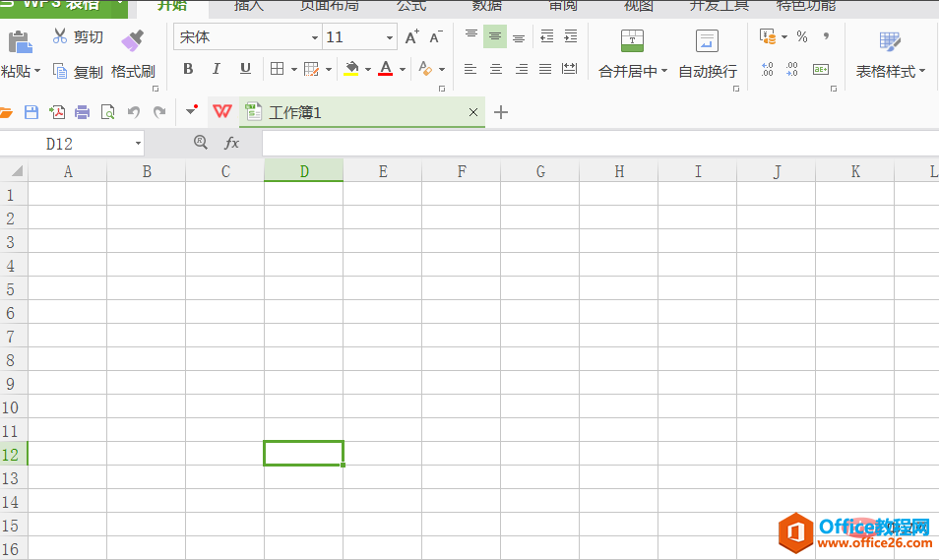This screenshot has height=560, width=939.
Task: Expand Paste (粘贴) options arrow
Action: pyautogui.click(x=37, y=71)
